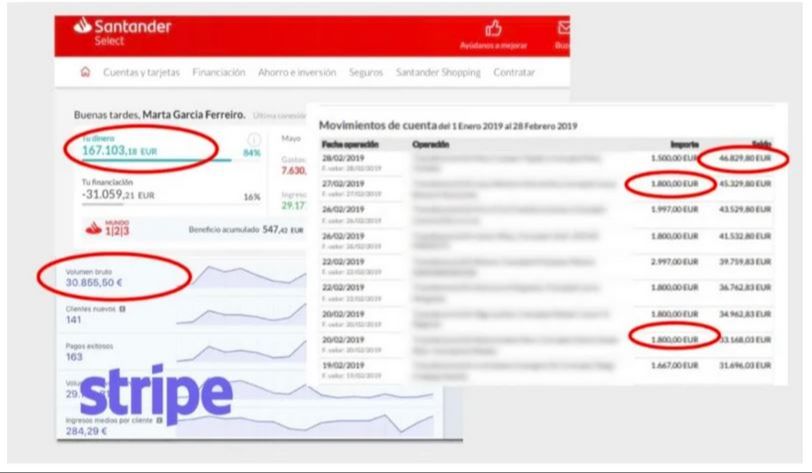Click the Mundo 1|2|3 logo

pyautogui.click(x=107, y=228)
